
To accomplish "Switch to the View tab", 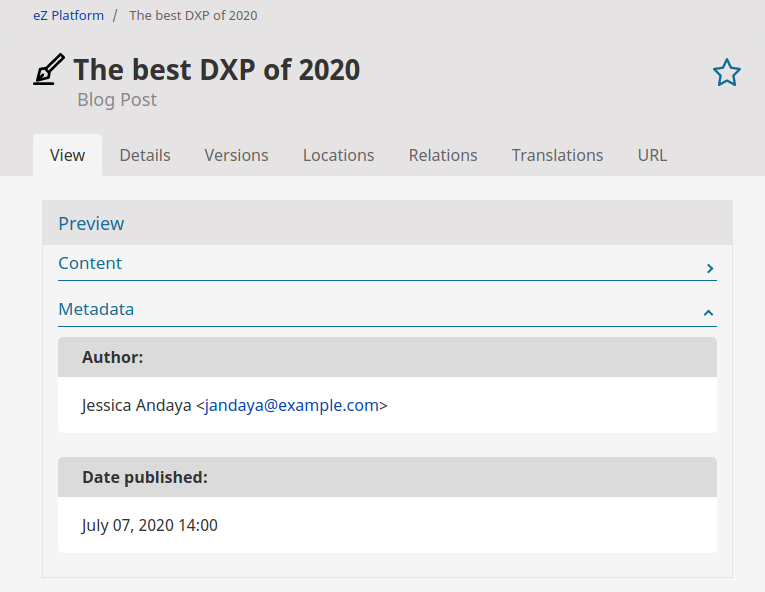I will pos(67,155).
